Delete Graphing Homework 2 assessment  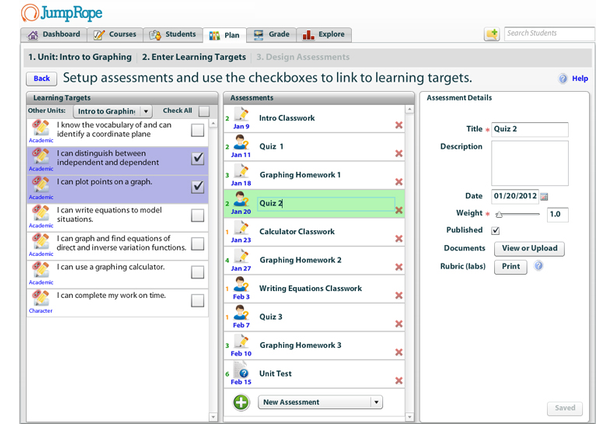tap(398, 267)
